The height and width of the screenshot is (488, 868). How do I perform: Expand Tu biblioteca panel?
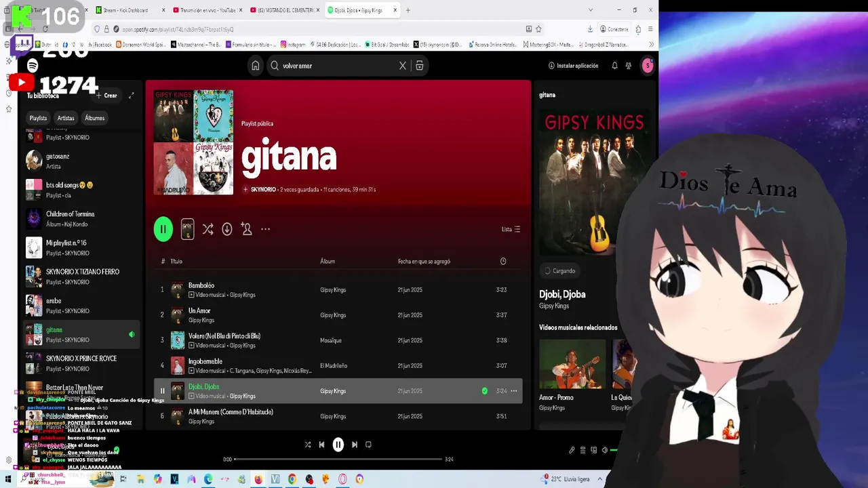[x=132, y=96]
